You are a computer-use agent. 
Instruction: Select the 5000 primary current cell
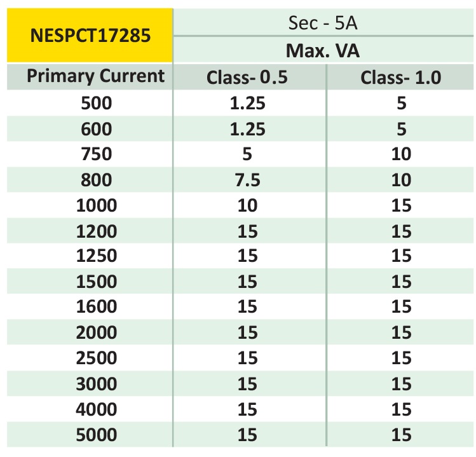click(96, 435)
